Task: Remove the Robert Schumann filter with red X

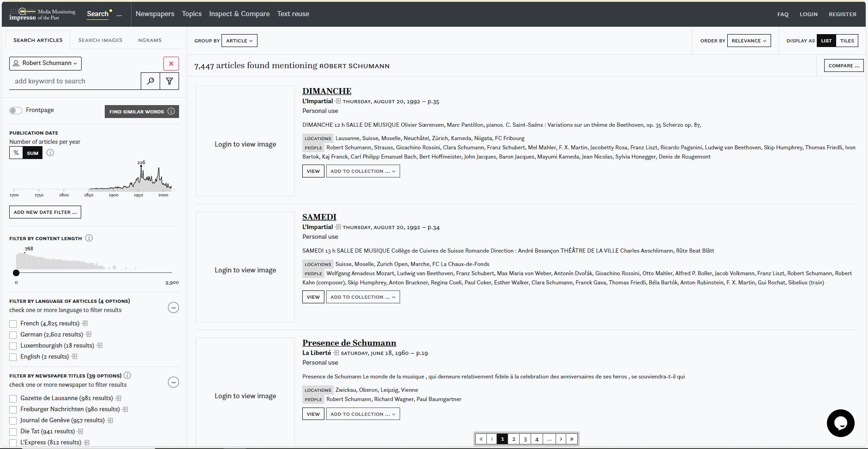Action: (171, 64)
